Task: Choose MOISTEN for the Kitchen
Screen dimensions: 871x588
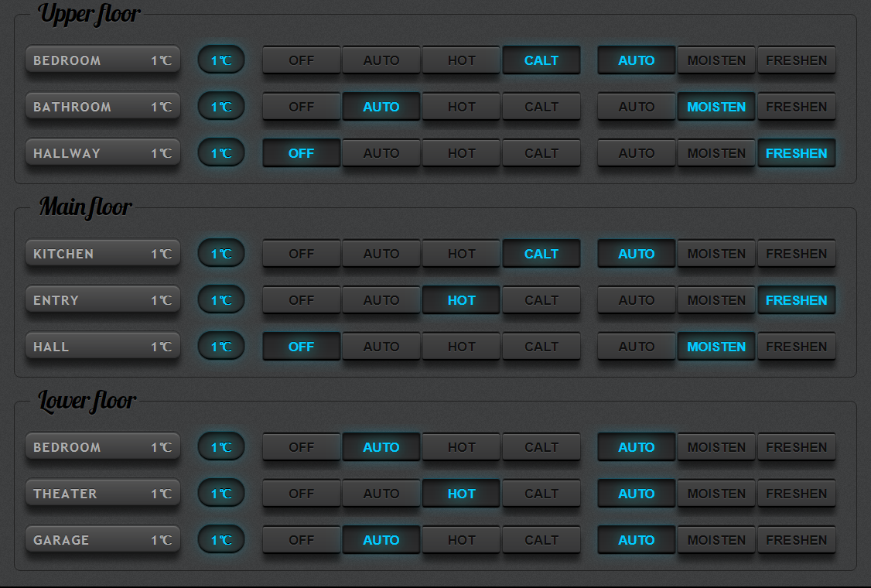Action: point(716,254)
